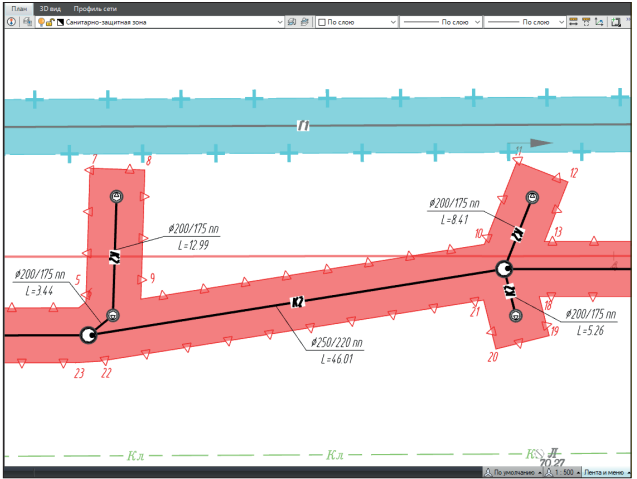The image size is (637, 479).
Task: Click the info icon in the toolbar
Action: pos(11,21)
